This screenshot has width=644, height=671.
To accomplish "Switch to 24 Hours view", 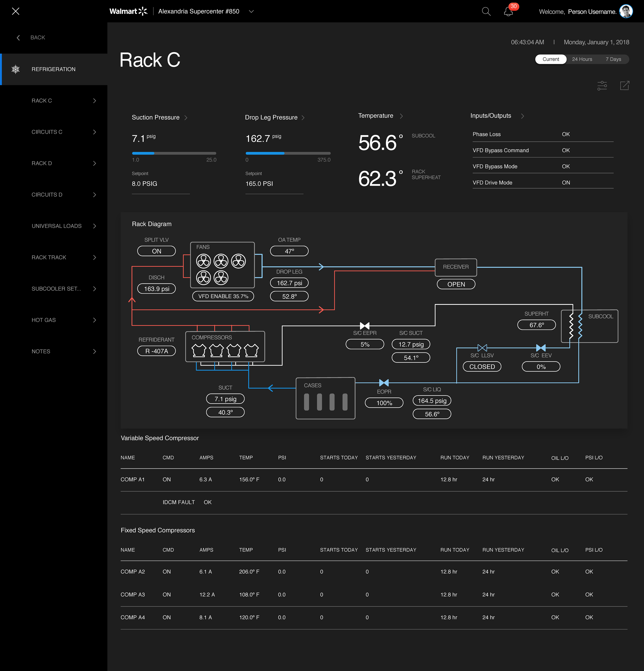I will coord(582,59).
